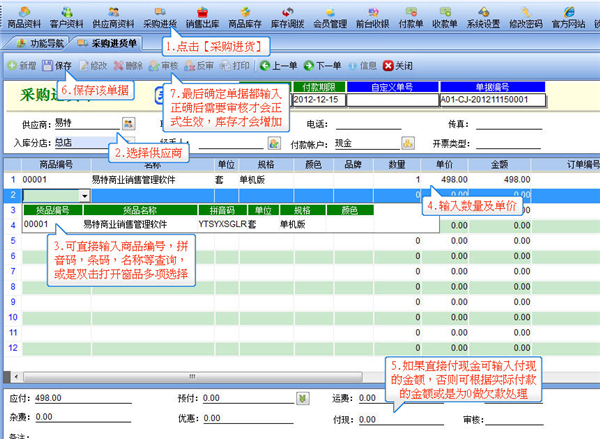
Task: Click the supplier lookup icon beside 供应商
Action: (128, 123)
